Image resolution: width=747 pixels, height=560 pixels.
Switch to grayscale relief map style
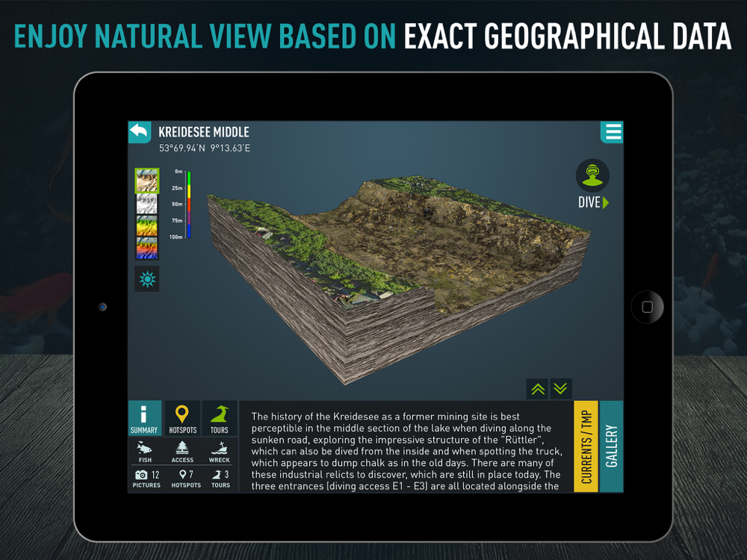[x=146, y=204]
